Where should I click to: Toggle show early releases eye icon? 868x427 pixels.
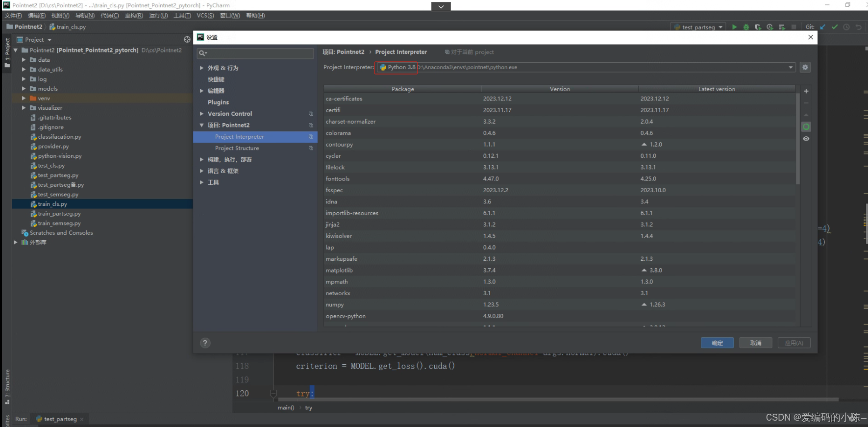(x=806, y=139)
